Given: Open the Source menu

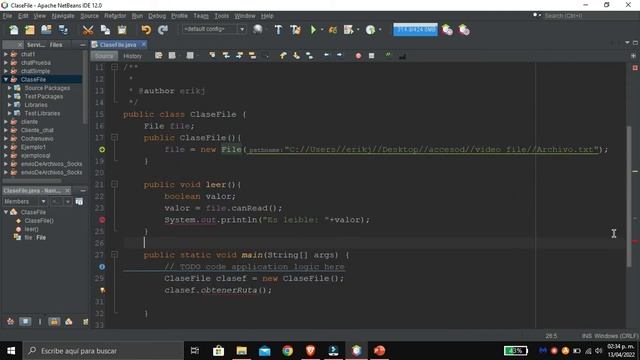Looking at the screenshot, I should pyautogui.click(x=89, y=16).
